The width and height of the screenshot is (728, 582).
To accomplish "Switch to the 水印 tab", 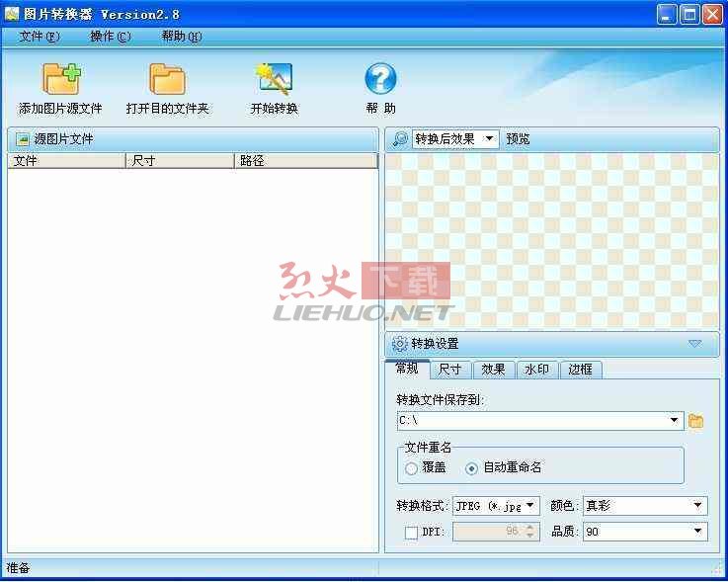I will pyautogui.click(x=536, y=370).
